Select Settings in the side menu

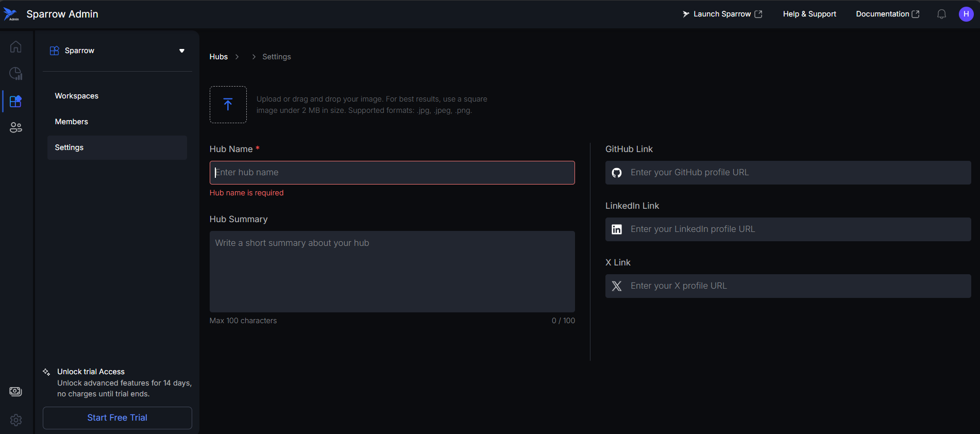click(70, 147)
